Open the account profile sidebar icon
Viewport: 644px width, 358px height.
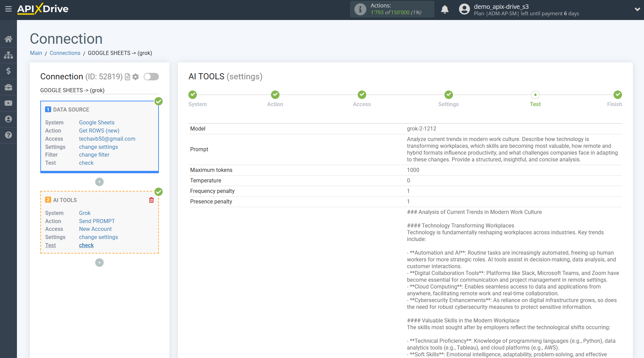(8, 119)
